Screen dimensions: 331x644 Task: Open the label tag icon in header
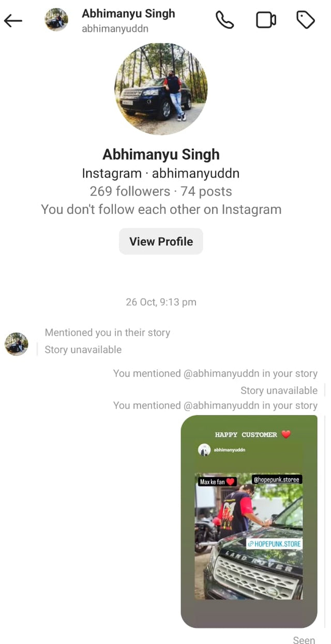[x=306, y=20]
